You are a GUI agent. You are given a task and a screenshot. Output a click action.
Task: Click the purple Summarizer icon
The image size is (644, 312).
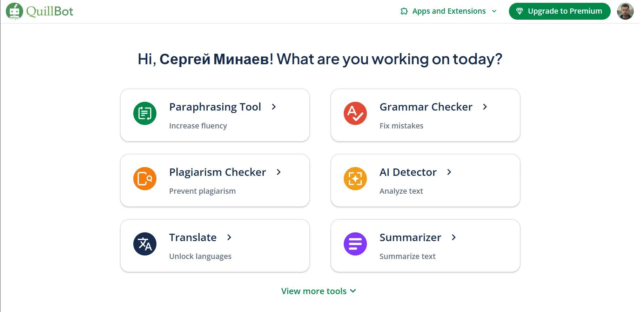(355, 244)
